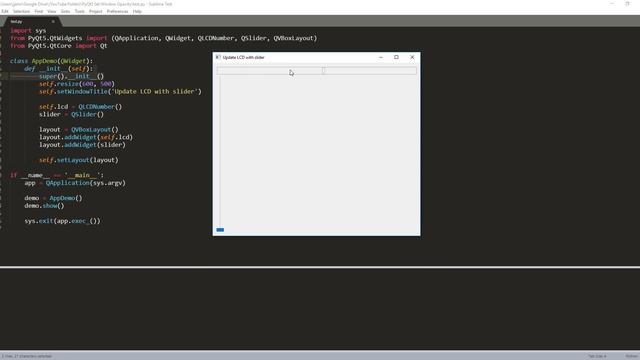Restore down the Sublime Text window

pyautogui.click(x=627, y=4)
